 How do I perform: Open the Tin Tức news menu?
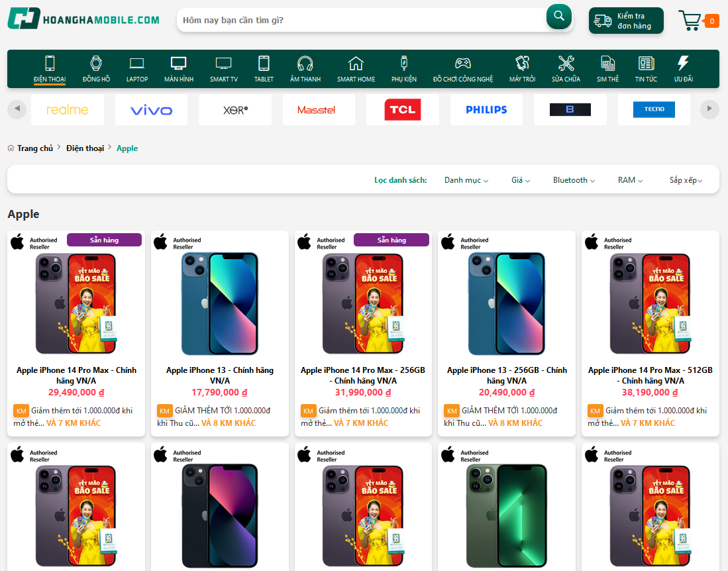click(646, 69)
